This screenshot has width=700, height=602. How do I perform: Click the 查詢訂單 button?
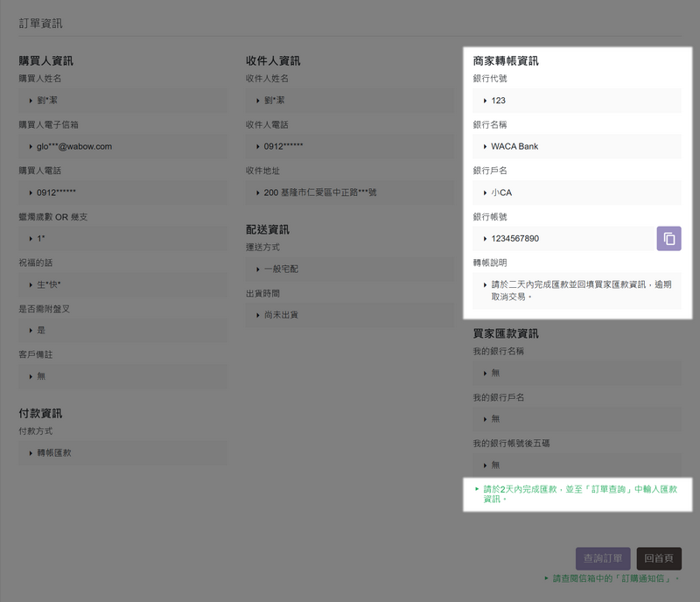click(602, 558)
